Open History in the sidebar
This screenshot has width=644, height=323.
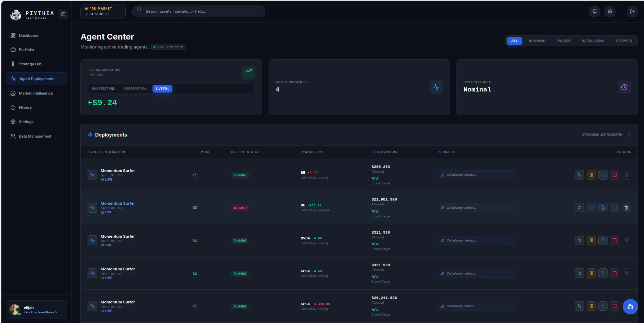click(36, 108)
